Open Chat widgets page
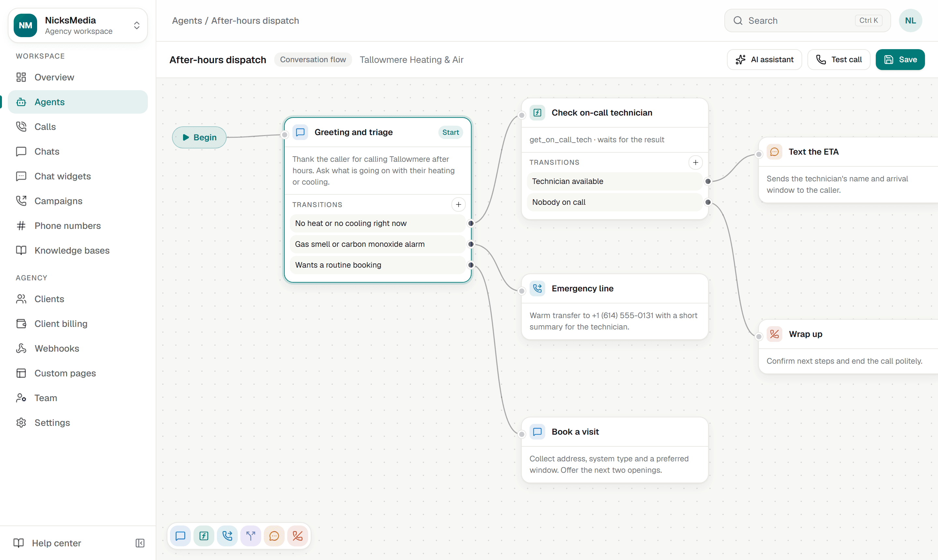This screenshot has height=560, width=938. point(78,176)
